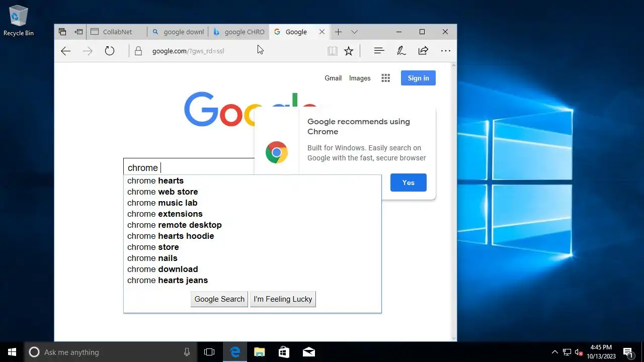Click the Sign in button
Screen dimensions: 644x362
(418, 78)
